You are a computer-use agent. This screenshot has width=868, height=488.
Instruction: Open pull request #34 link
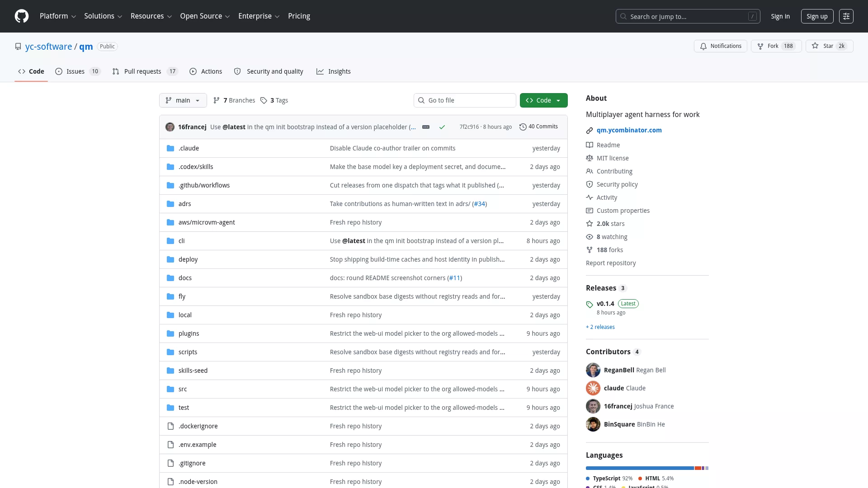pyautogui.click(x=479, y=204)
